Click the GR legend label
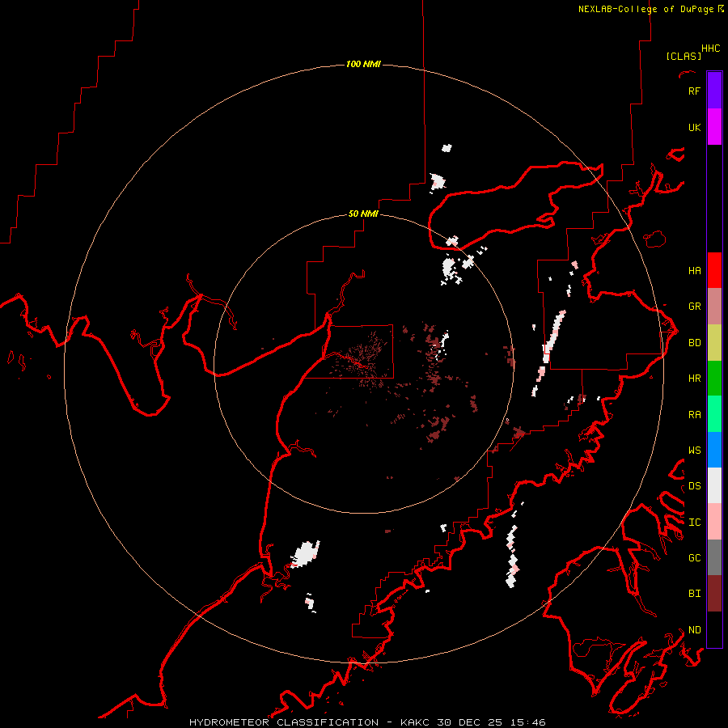 point(694,307)
